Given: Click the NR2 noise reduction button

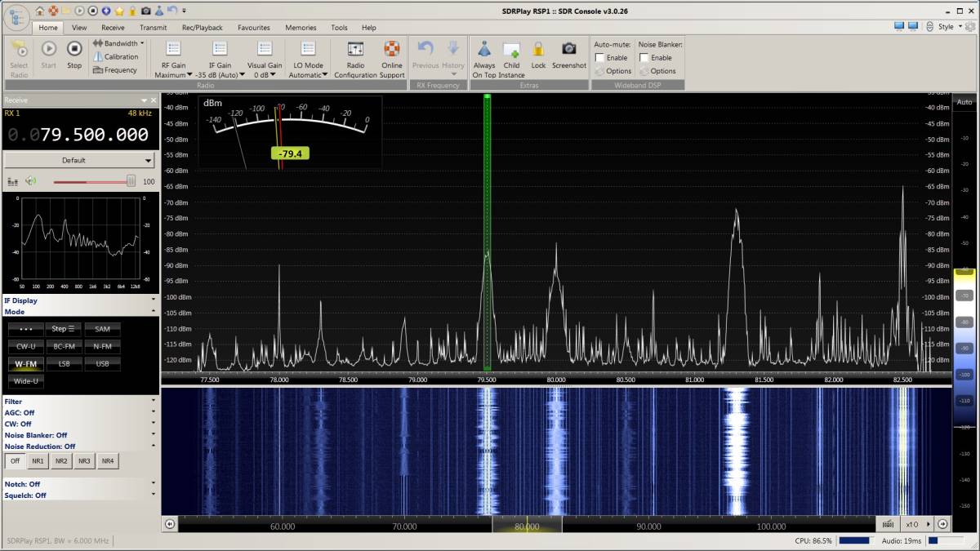Looking at the screenshot, I should [60, 460].
